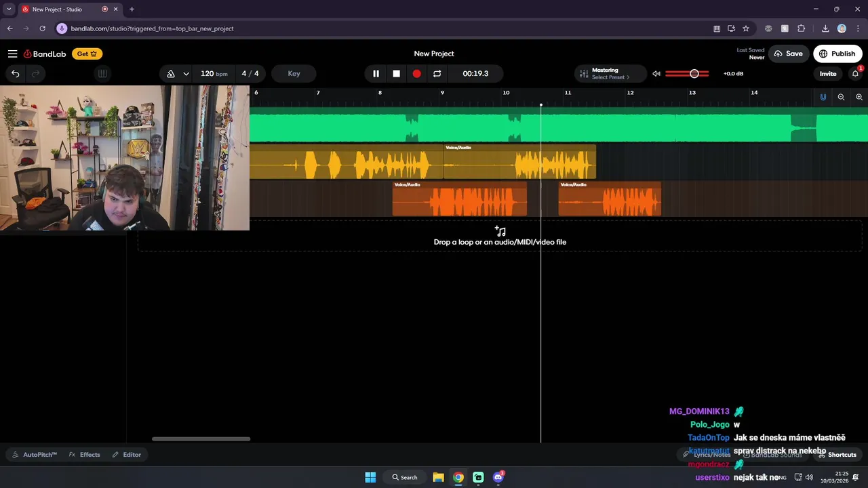Publish the project
The width and height of the screenshot is (868, 488).
[x=838, y=54]
